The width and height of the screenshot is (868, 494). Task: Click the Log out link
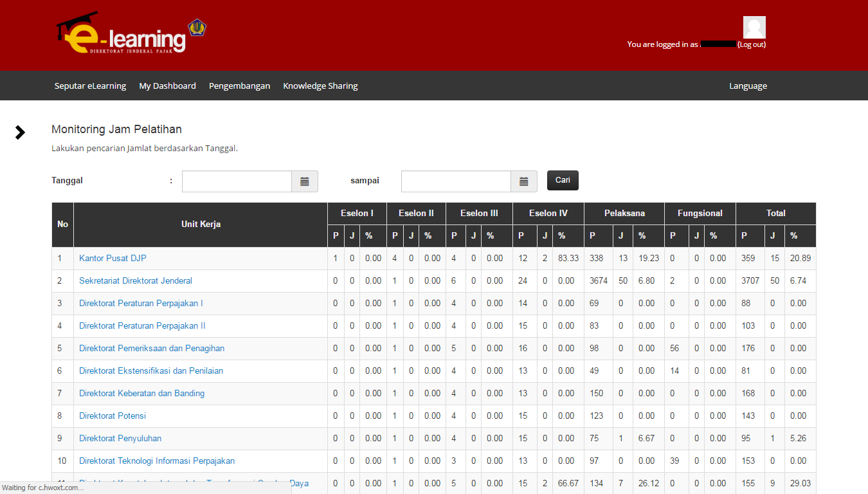[x=752, y=44]
